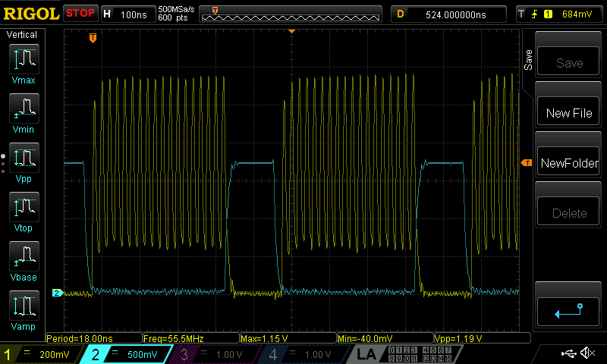607x364 pixels.
Task: Select the Vmin measurement icon
Action: (24, 113)
